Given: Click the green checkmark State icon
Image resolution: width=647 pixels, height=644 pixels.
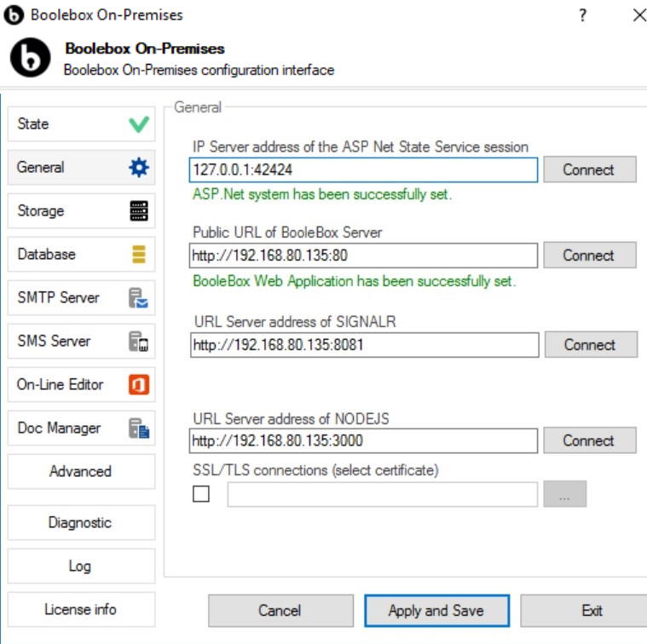Looking at the screenshot, I should click(139, 124).
